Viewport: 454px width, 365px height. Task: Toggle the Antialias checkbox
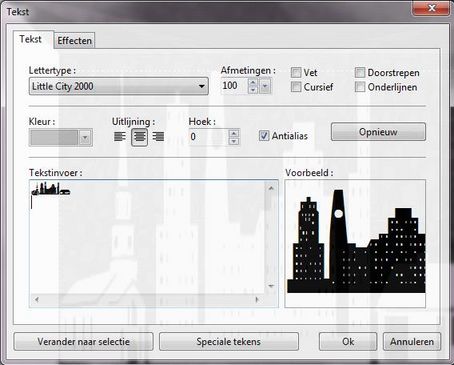(264, 136)
